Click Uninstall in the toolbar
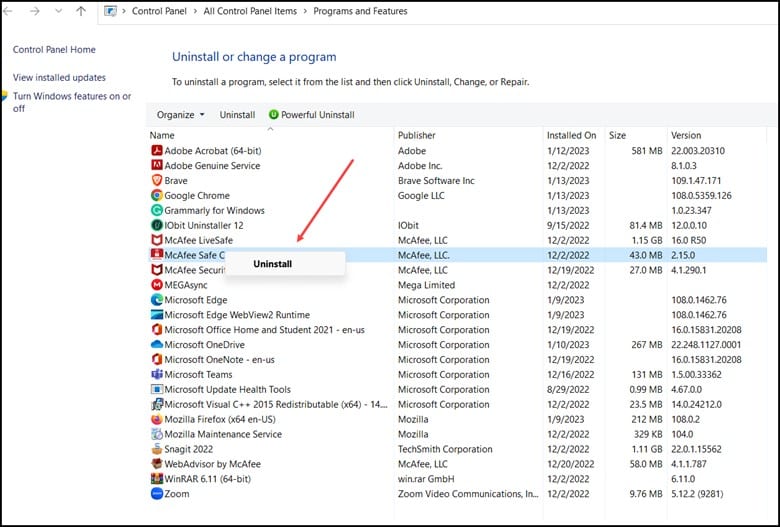Viewport: 780px width, 527px height. [237, 115]
